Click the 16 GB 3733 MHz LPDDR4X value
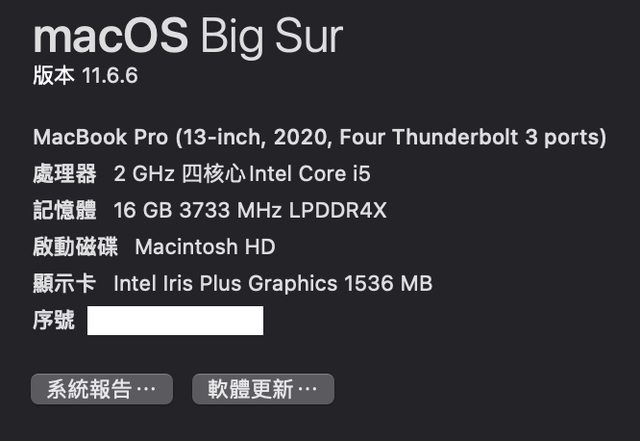Screen dimensions: 640x441 pos(250,210)
